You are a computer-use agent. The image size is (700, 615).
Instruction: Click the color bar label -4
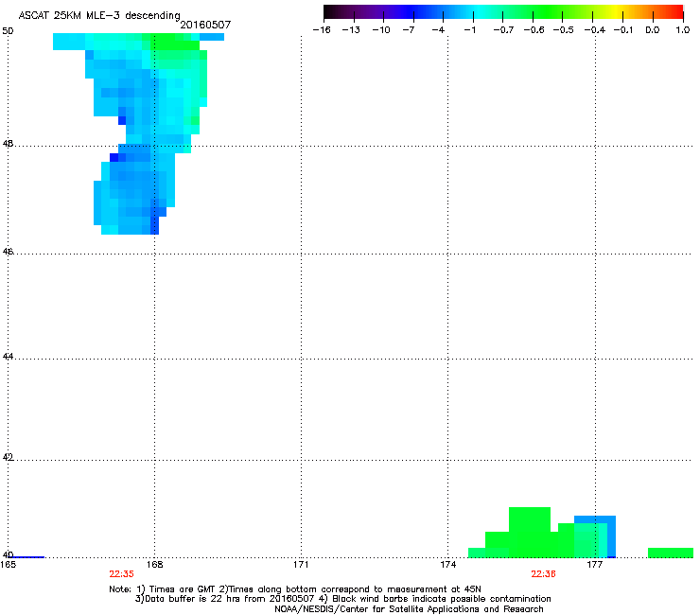point(438,30)
